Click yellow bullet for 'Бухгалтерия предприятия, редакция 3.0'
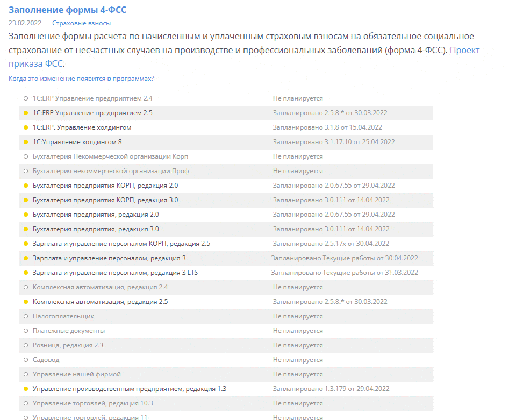509x420 pixels. [26, 229]
